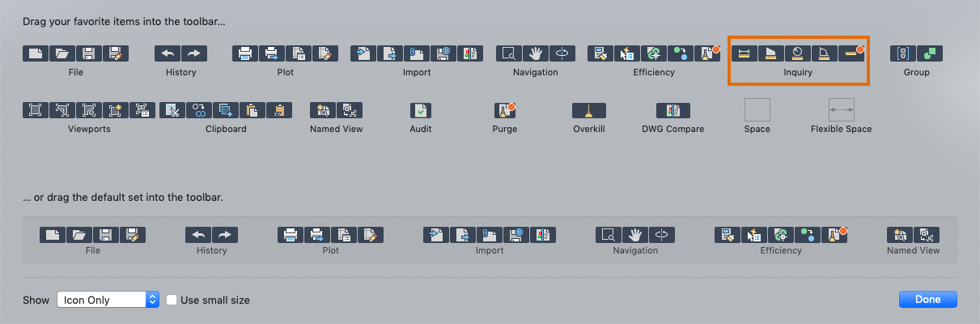Click the bracketed Group icon in the Group set
Viewport: 980px width, 324px height.
point(904,54)
